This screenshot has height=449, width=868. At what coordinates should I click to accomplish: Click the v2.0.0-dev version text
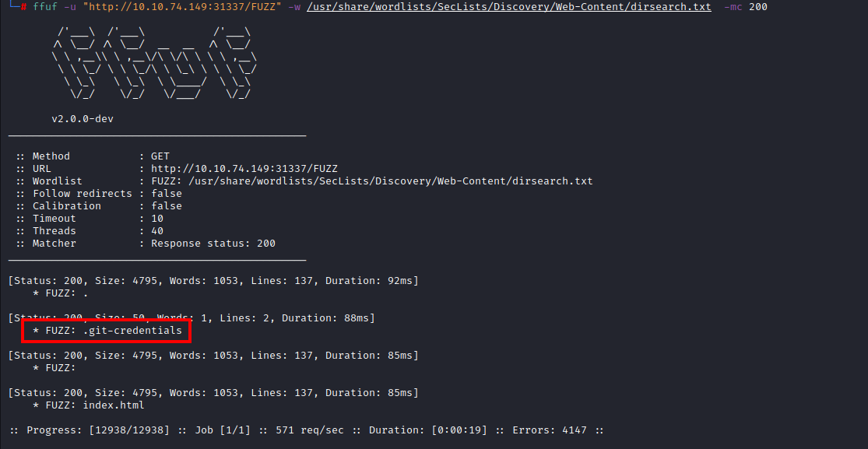pos(83,119)
